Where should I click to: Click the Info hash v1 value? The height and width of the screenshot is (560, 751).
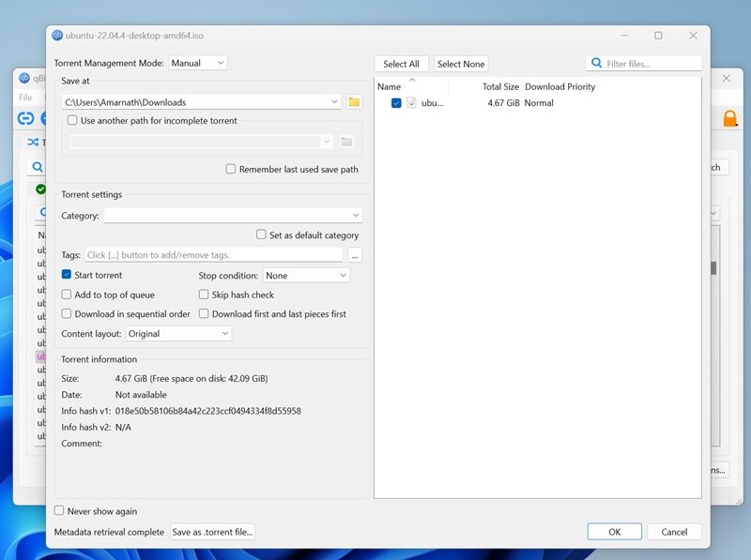pos(207,411)
